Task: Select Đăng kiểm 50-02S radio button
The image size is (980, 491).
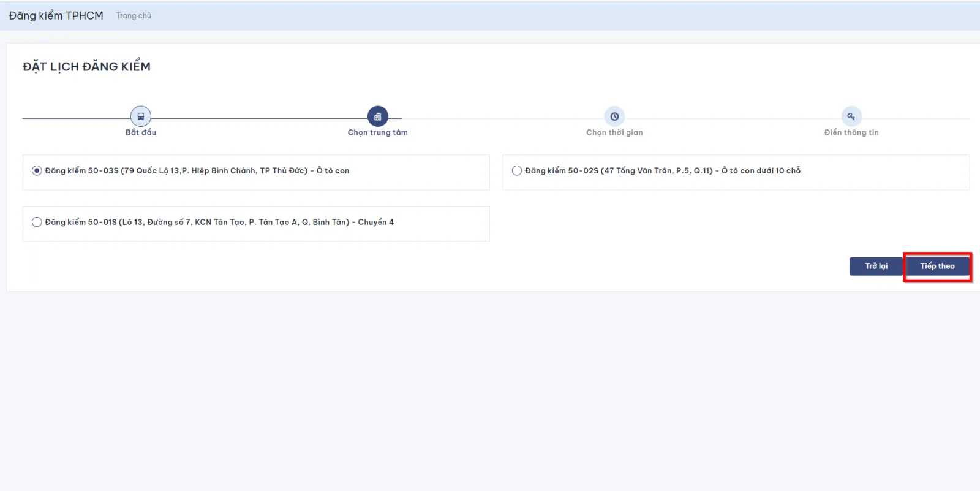Action: click(x=517, y=170)
